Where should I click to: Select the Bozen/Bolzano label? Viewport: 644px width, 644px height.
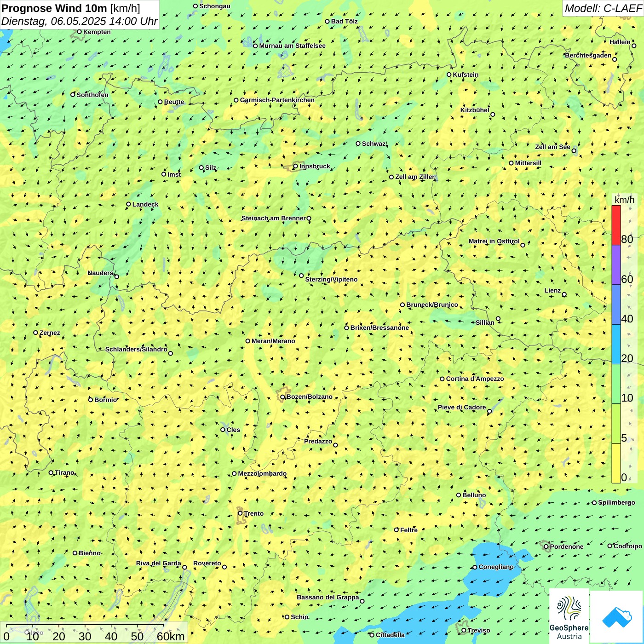point(309,397)
